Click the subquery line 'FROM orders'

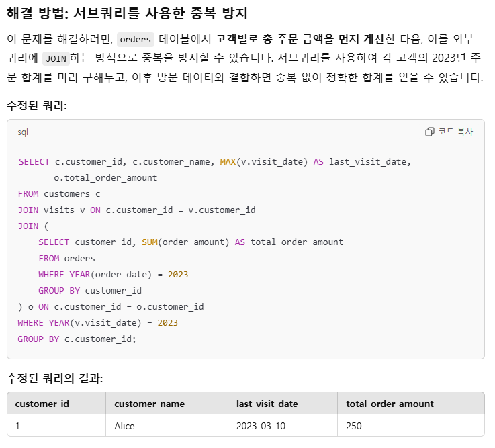point(66,259)
